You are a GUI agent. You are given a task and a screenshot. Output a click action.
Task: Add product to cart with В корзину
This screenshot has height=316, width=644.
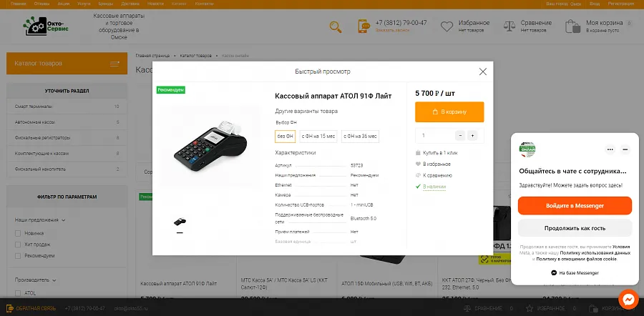449,112
